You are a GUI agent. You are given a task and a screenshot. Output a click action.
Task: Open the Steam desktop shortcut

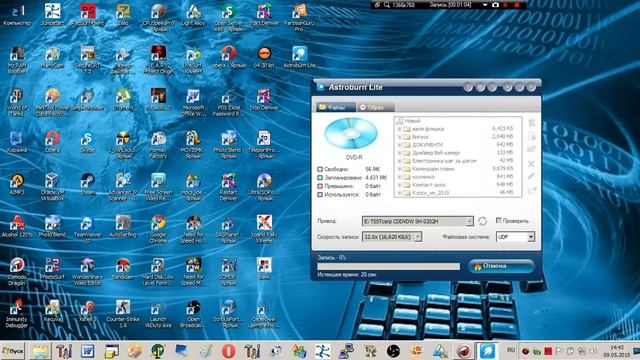coord(87,184)
